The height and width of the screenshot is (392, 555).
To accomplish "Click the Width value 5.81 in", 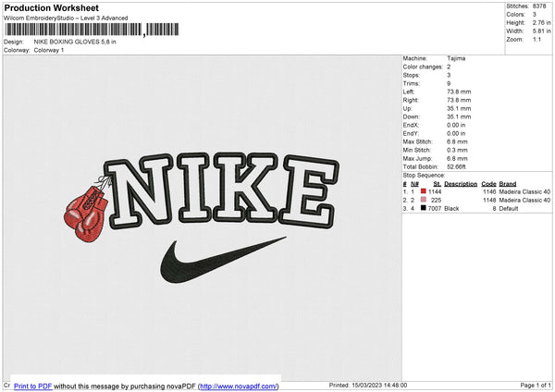I will click(541, 31).
